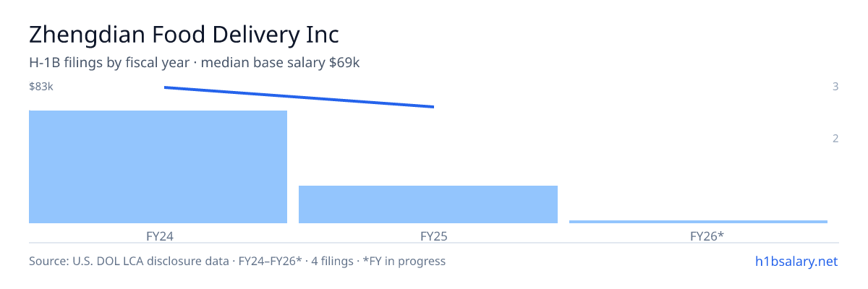868x289 pixels.
Task: Click the FY26* axis label
Action: (x=707, y=236)
